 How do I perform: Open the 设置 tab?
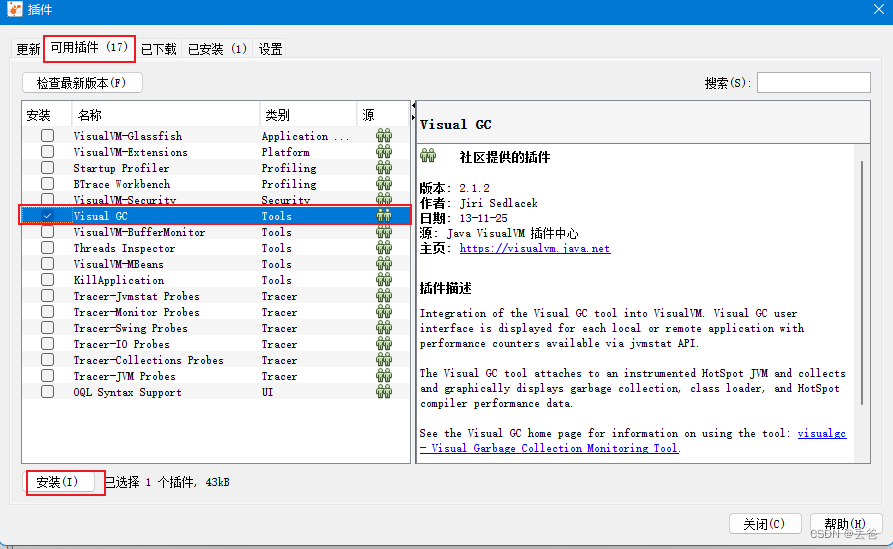[271, 49]
